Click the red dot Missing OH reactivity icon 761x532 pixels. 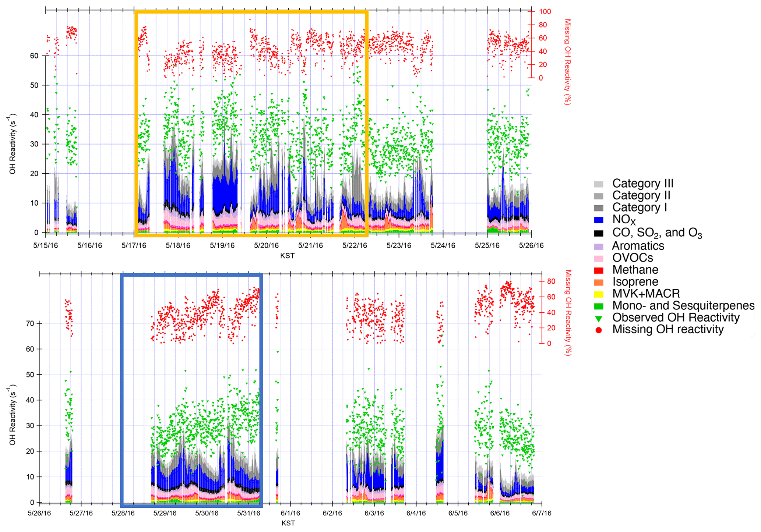pos(599,330)
